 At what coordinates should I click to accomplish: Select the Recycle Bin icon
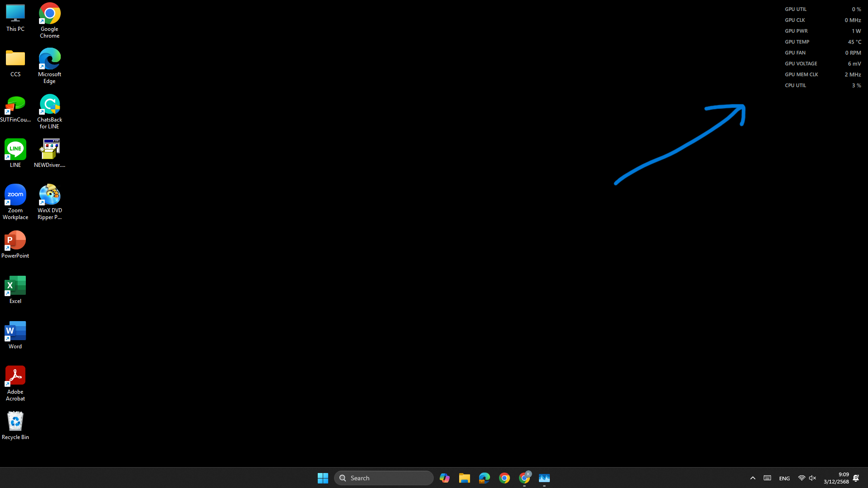pos(15,425)
